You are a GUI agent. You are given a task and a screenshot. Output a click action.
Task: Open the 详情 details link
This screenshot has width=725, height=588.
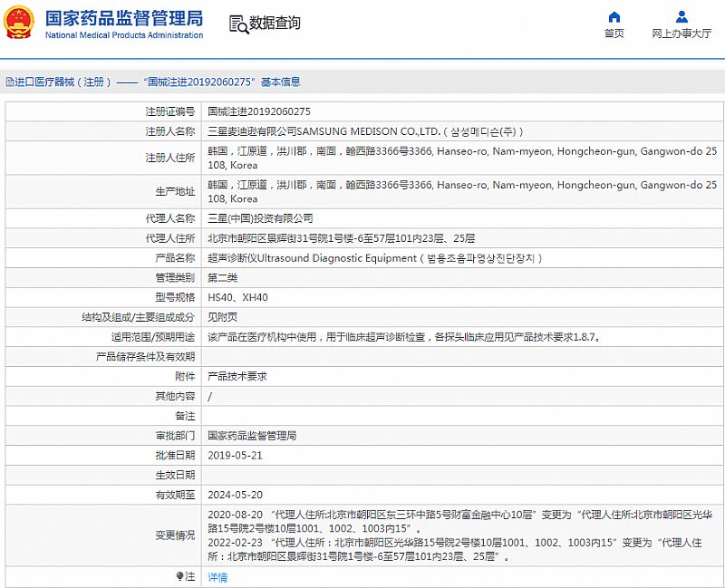(217, 577)
